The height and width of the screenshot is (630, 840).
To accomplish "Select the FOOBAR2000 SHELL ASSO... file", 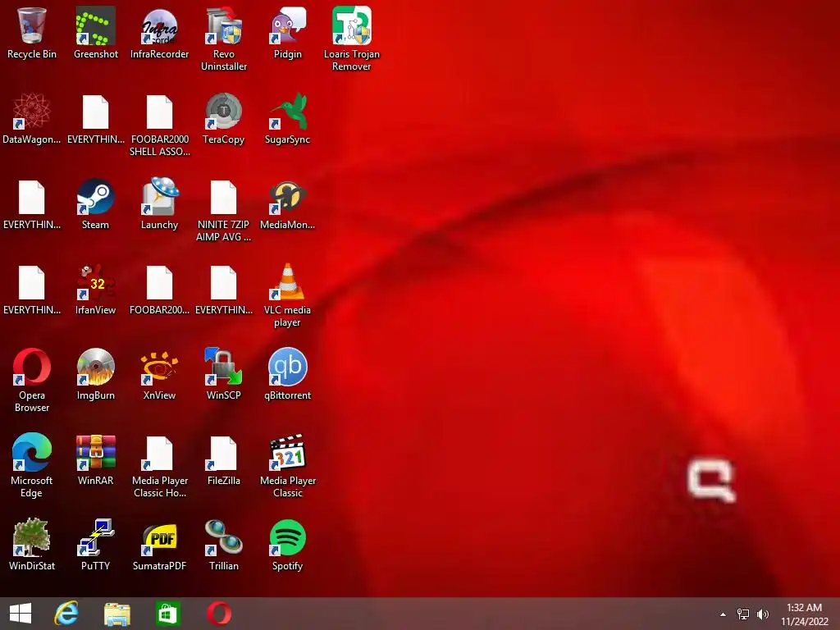I will click(x=160, y=126).
